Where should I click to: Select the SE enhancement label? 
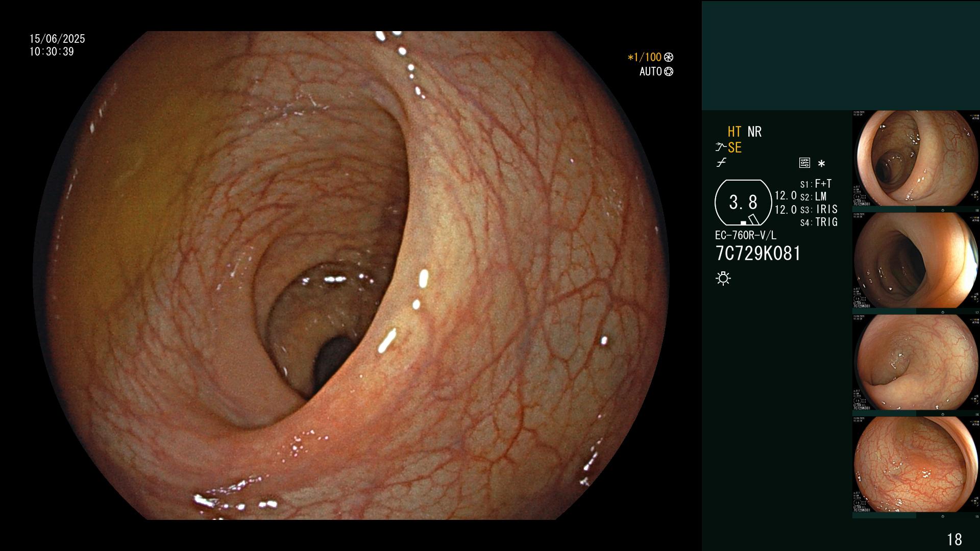[x=734, y=147]
